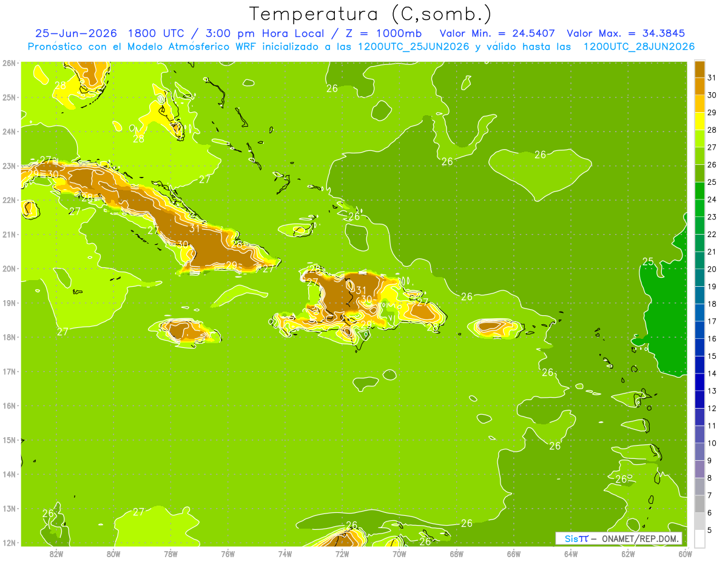Select '1200UTC_28JUN2026' valid-until time text
The image size is (728, 562).
click(639, 47)
